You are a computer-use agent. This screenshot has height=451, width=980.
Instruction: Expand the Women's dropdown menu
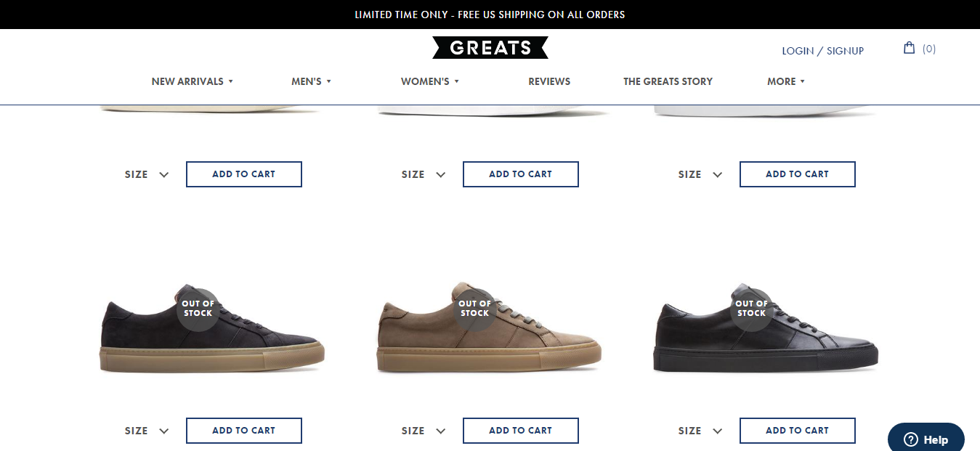click(x=430, y=81)
